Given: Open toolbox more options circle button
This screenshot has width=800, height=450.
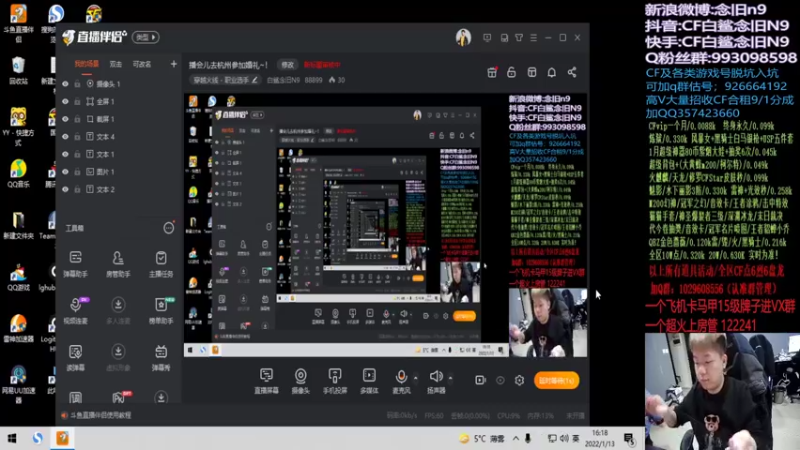Looking at the screenshot, I should point(168,228).
